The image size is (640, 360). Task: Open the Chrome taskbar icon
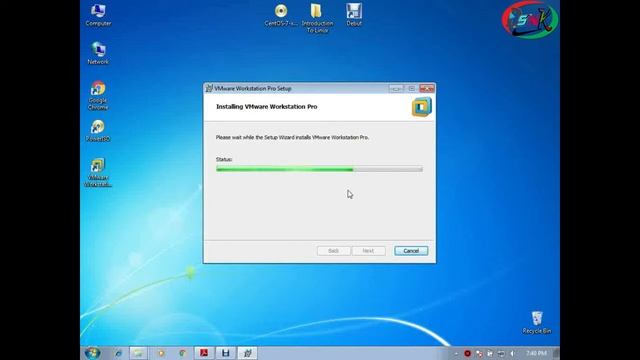(x=182, y=353)
